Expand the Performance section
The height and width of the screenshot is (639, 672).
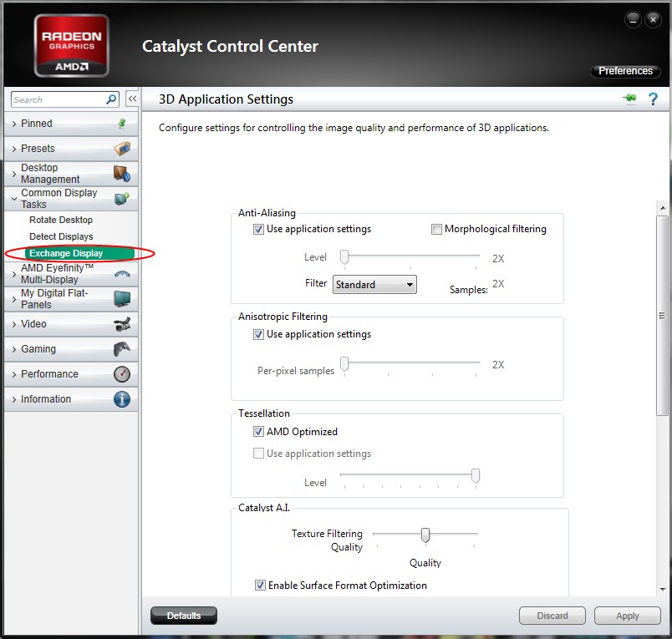coord(71,374)
